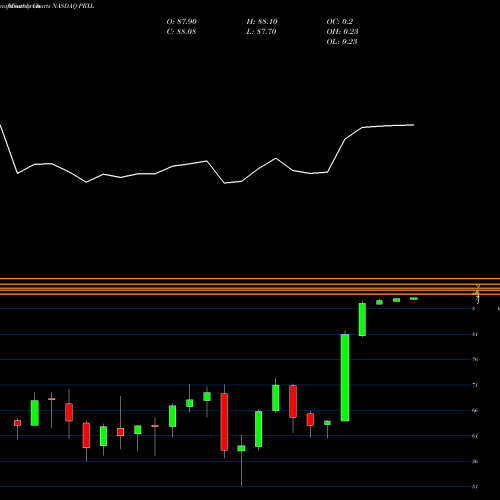Screen dimensions: 500x500
Task: Select the 'OH: 0.23' reading
Action: tap(342, 32)
